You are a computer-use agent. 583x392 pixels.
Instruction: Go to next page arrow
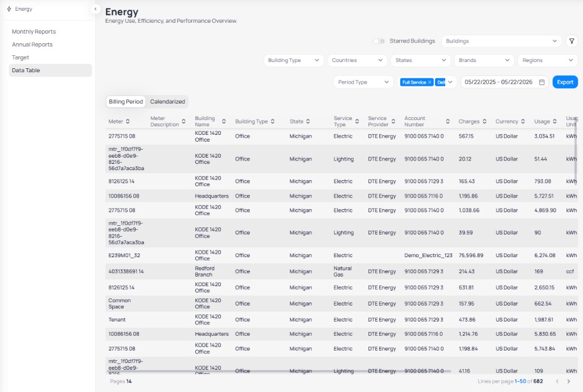(x=569, y=381)
